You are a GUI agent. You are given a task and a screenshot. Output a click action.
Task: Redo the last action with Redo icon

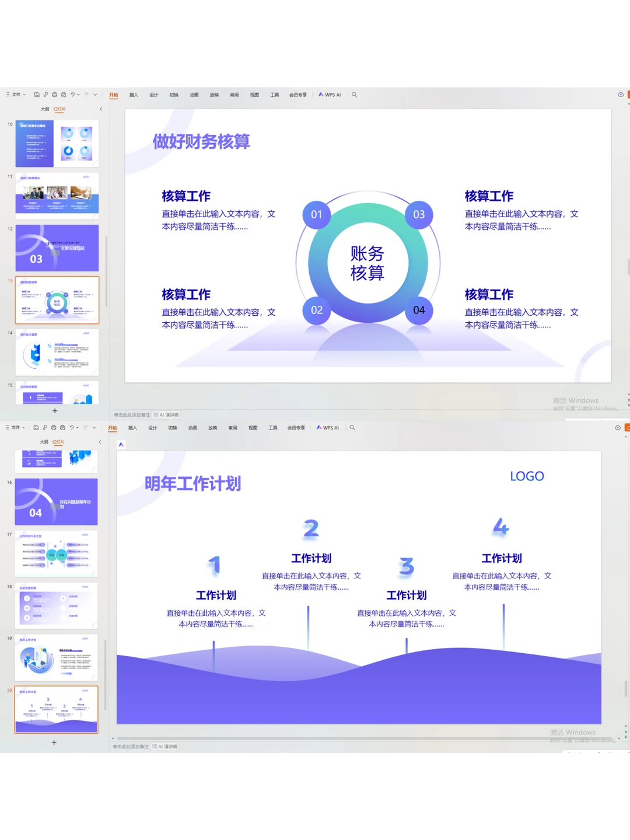[x=86, y=95]
